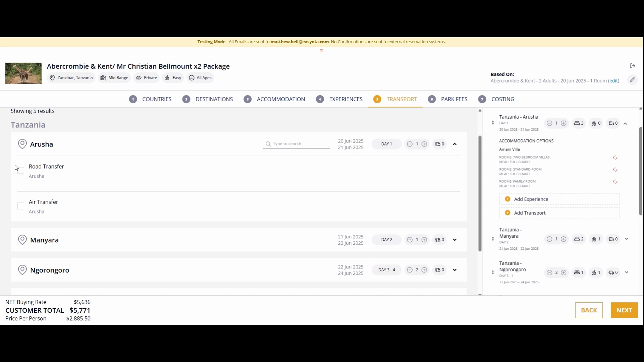This screenshot has width=644, height=362.
Task: Click transport count icon in Ngorongoro row
Action: click(x=440, y=270)
